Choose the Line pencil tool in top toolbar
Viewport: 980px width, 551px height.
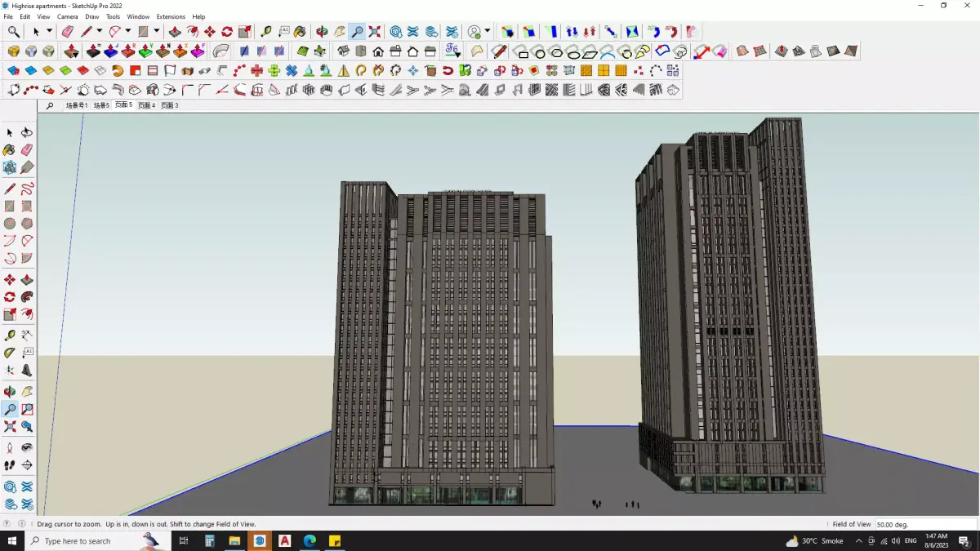pos(86,32)
